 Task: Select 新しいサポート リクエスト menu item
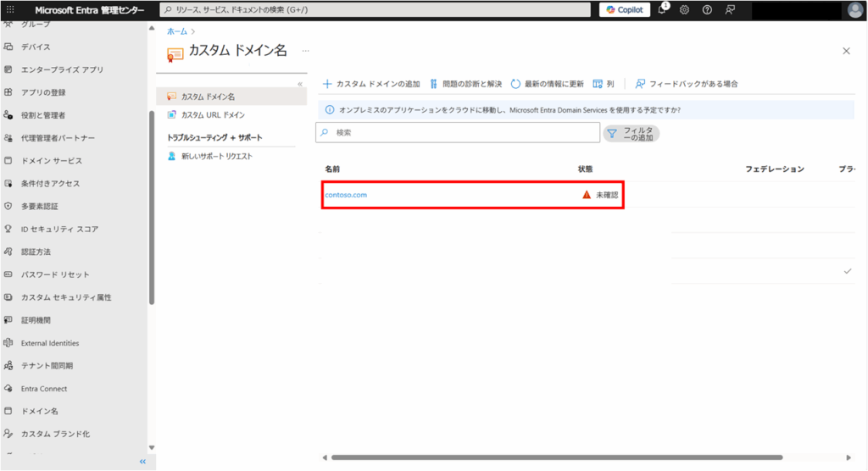point(216,157)
